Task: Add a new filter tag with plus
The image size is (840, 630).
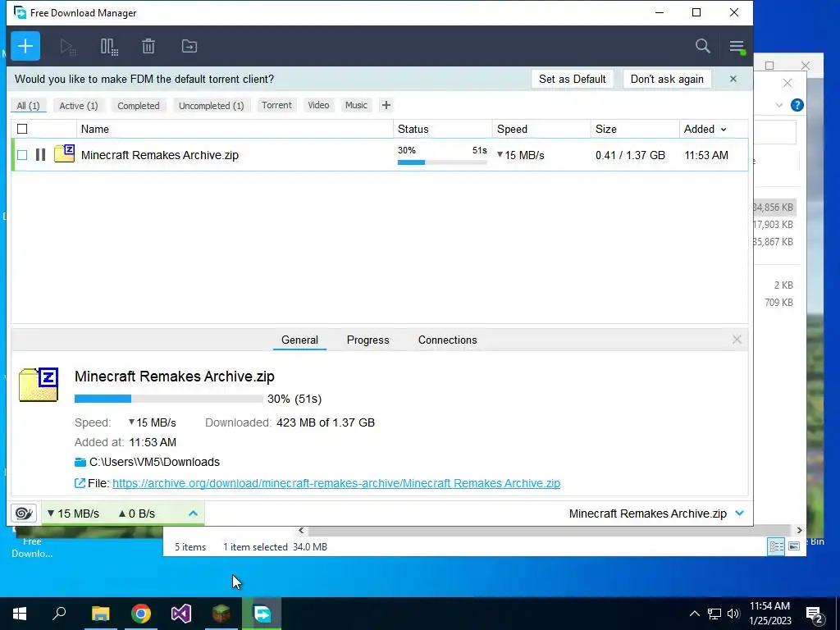Action: coord(386,105)
